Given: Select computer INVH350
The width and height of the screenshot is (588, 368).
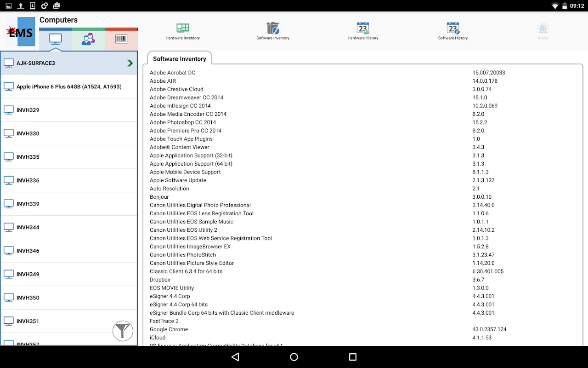Looking at the screenshot, I should (69, 298).
